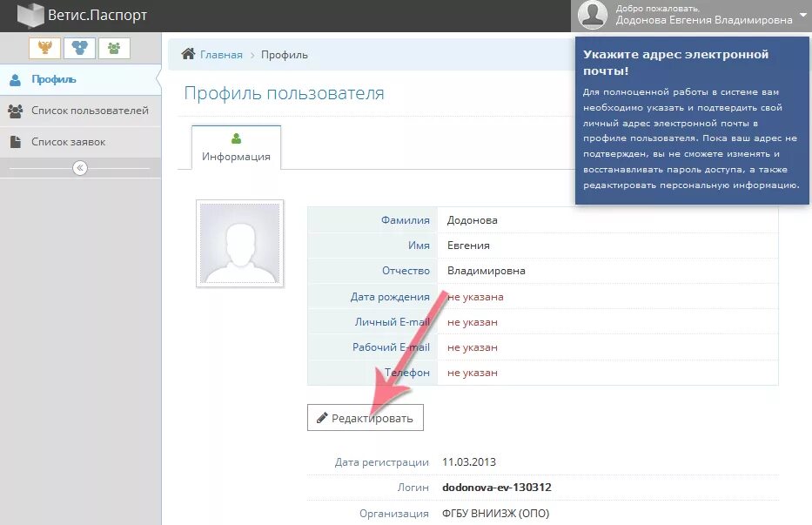The height and width of the screenshot is (525, 812).
Task: Open the green people group icon button
Action: click(115, 48)
